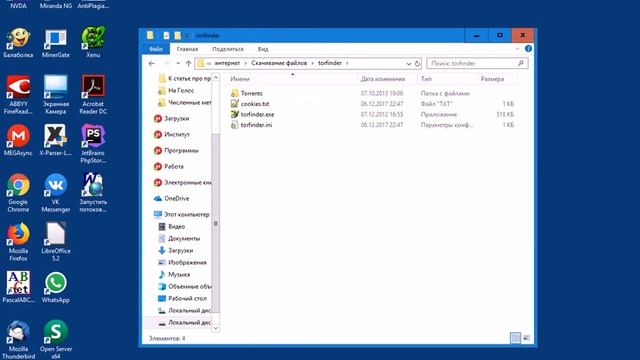Open К статье про folder in sidebar
640x360 pixels.
pos(184,78)
